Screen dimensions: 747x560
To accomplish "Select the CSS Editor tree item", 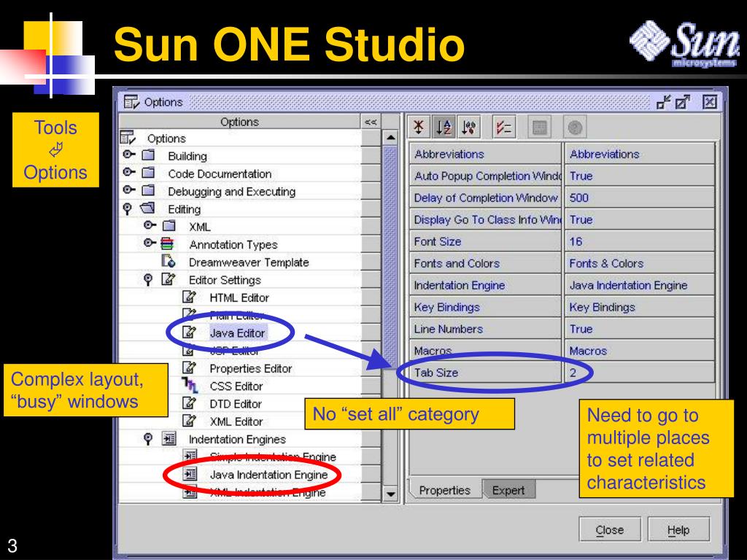I will coord(236,386).
